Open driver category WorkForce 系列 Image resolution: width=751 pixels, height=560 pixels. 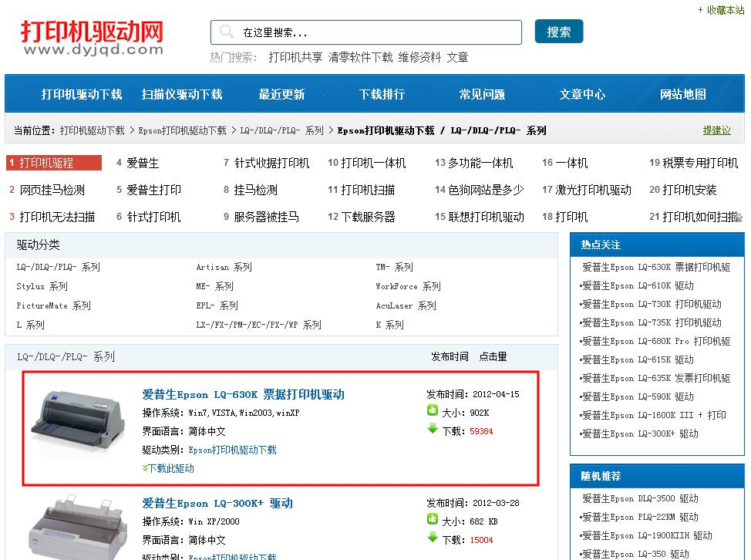(x=408, y=286)
